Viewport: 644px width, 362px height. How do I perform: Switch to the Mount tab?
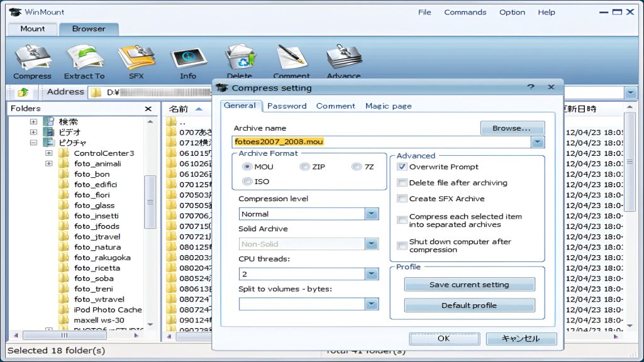click(33, 29)
